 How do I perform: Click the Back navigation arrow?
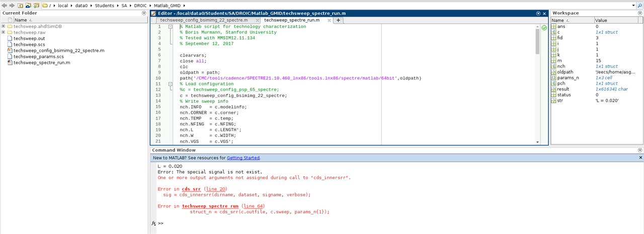(4, 5)
